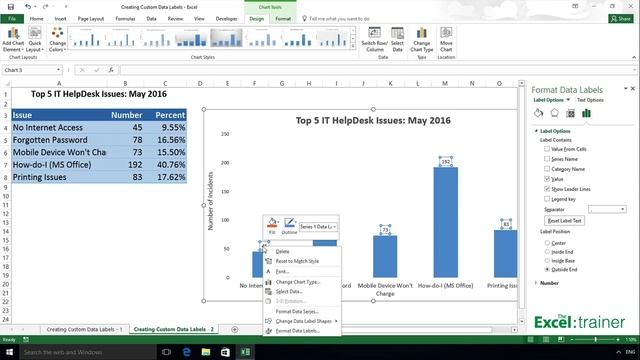This screenshot has height=360, width=640.
Task: Uncheck the Value checkbox
Action: click(x=547, y=179)
